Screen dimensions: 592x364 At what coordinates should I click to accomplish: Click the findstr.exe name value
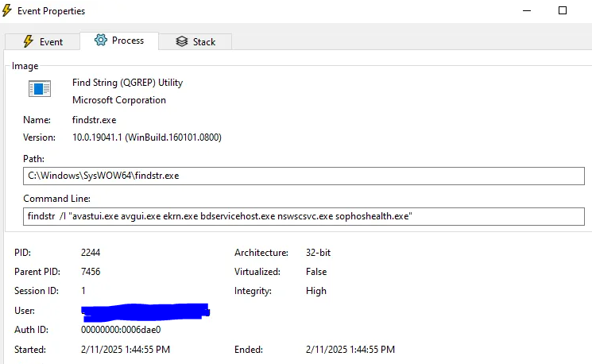[94, 120]
